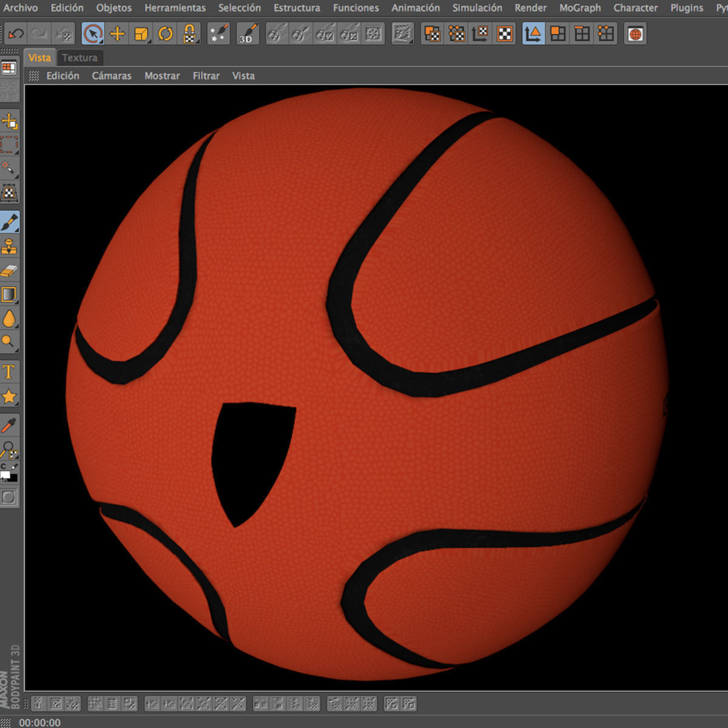Switch to the Vista tab
This screenshot has height=728, width=728.
click(39, 58)
